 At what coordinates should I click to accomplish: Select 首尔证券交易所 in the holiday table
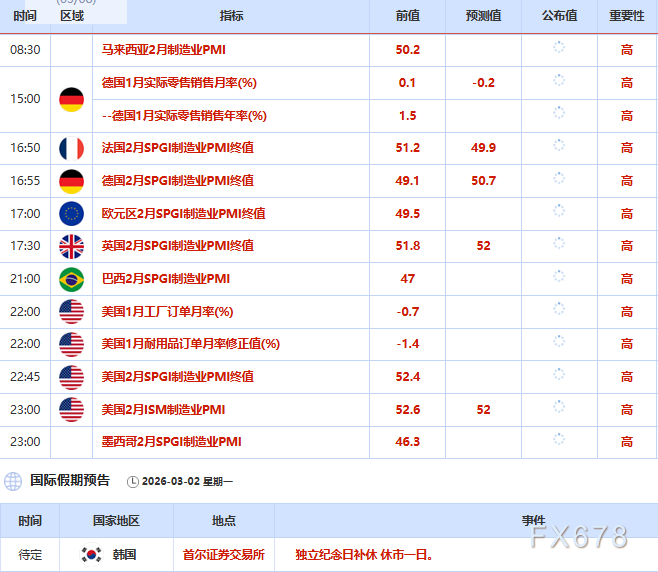pyautogui.click(x=223, y=554)
